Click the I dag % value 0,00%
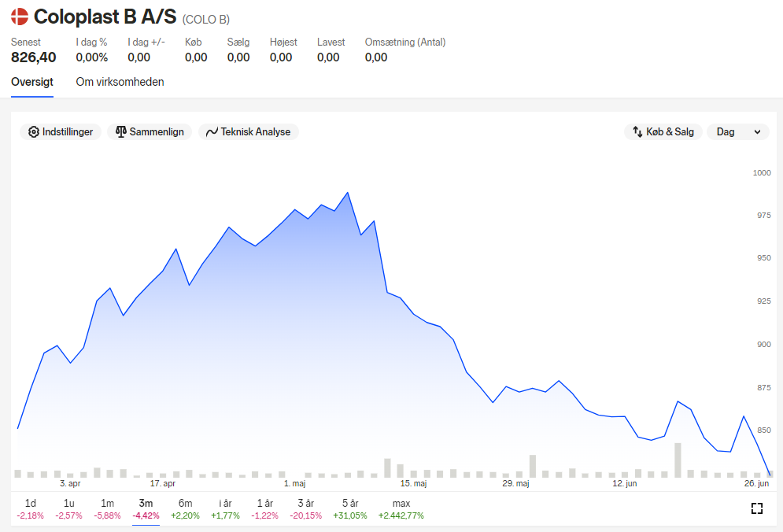 coord(92,57)
